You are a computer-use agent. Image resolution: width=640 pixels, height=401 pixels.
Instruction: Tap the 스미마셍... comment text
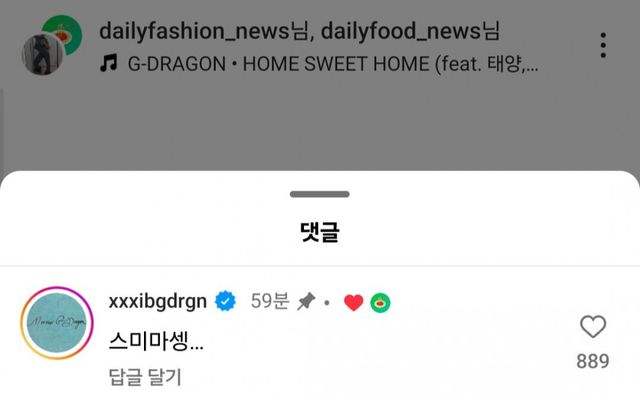[156, 341]
